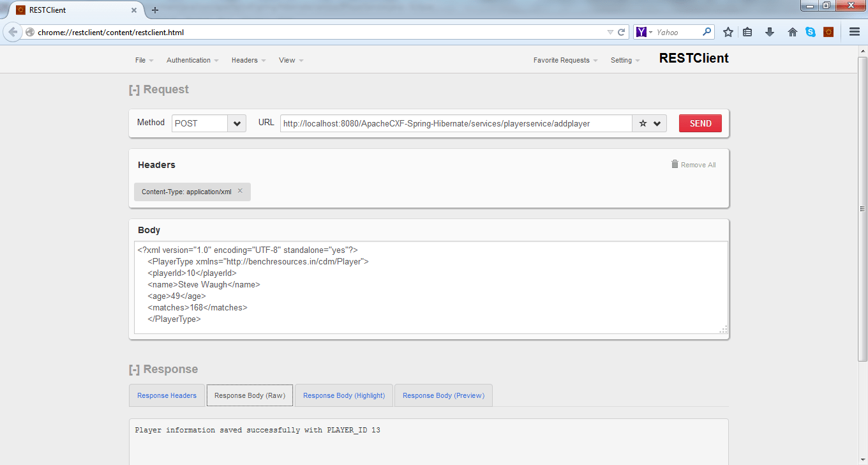Image resolution: width=868 pixels, height=465 pixels.
Task: Click the back navigation arrow
Action: (13, 31)
